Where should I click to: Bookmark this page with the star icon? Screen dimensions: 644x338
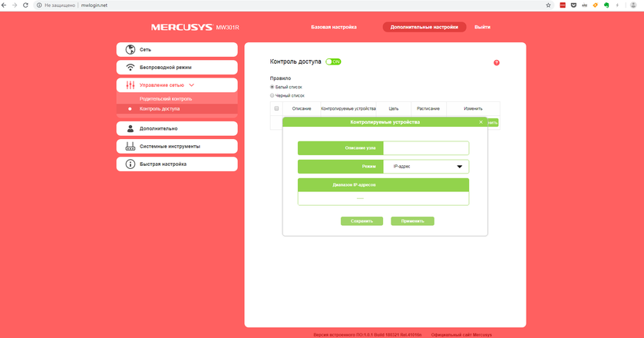pos(548,5)
